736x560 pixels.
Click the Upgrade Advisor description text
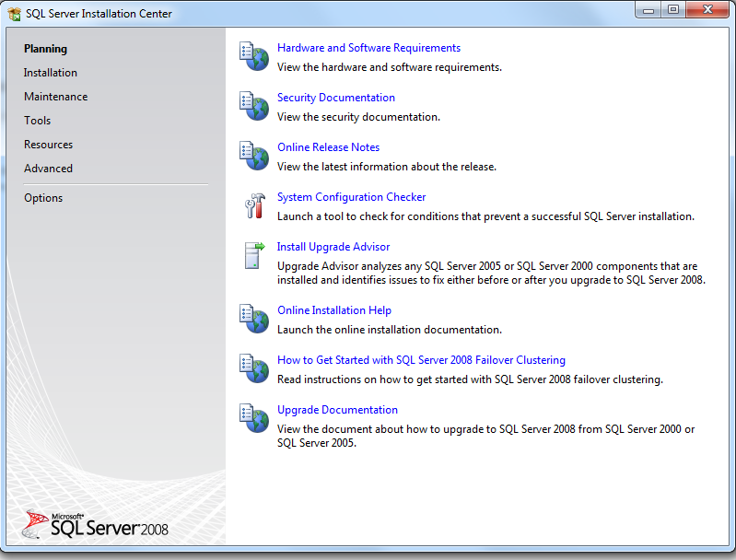(491, 273)
